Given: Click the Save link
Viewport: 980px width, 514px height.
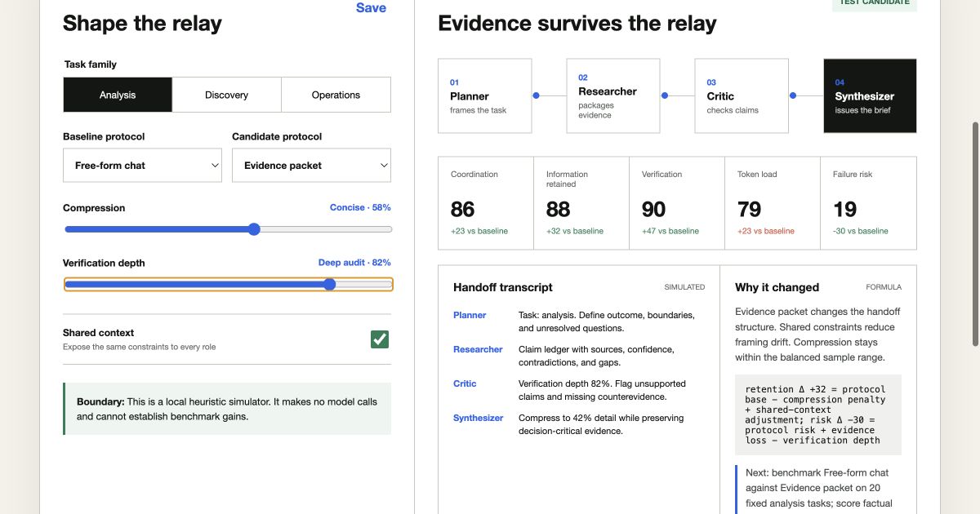Looking at the screenshot, I should point(371,7).
